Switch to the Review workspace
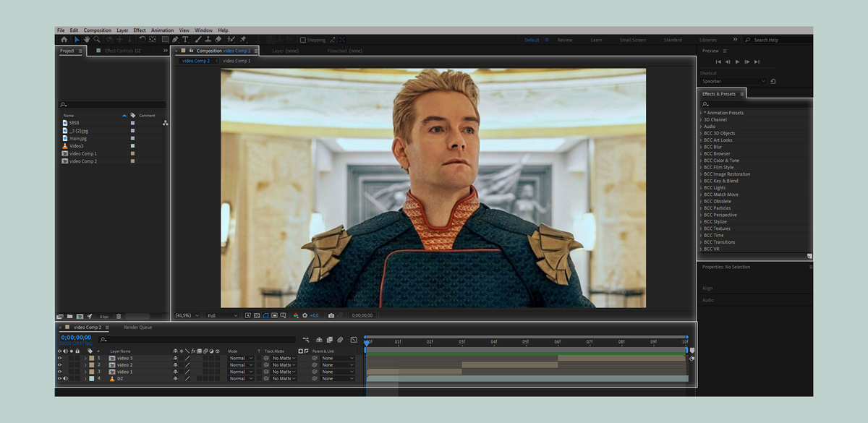Viewport: 868px width, 423px height. click(565, 40)
